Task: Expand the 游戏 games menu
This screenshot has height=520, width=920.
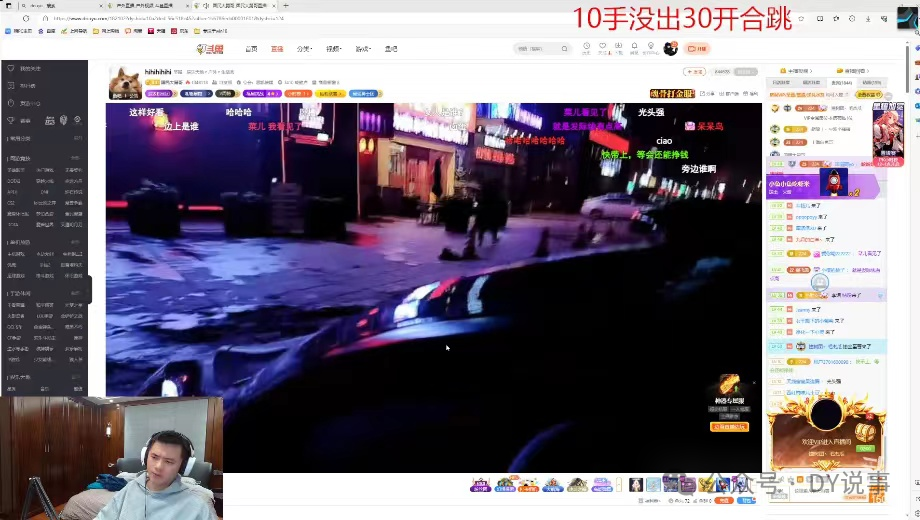Action: coord(363,49)
